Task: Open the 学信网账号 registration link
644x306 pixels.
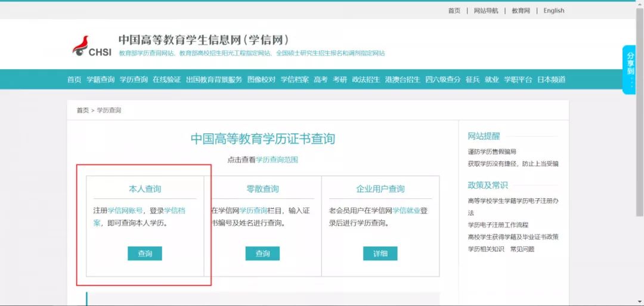Action: point(125,211)
